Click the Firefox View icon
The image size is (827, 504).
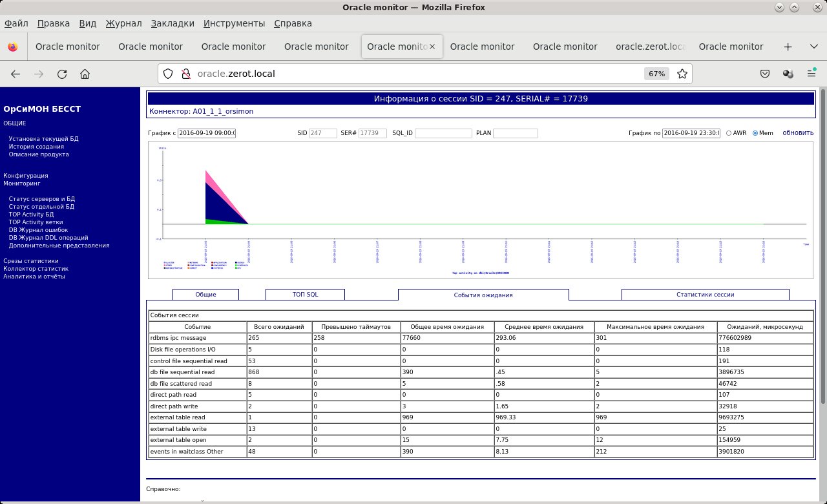click(12, 47)
